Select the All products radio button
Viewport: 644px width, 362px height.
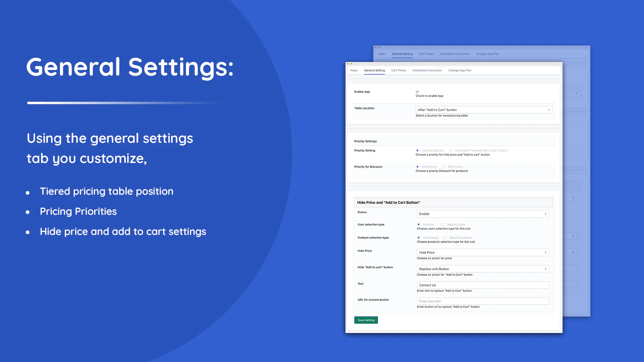(419, 238)
